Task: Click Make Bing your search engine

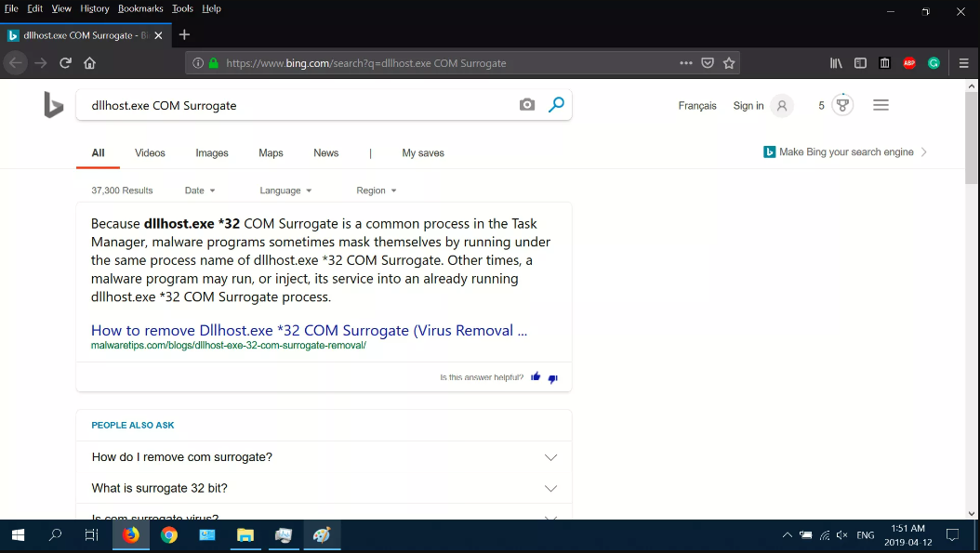Action: pos(845,151)
